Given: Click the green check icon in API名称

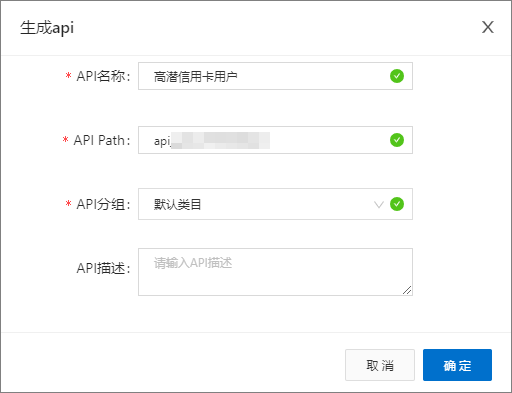Looking at the screenshot, I should click(x=397, y=76).
